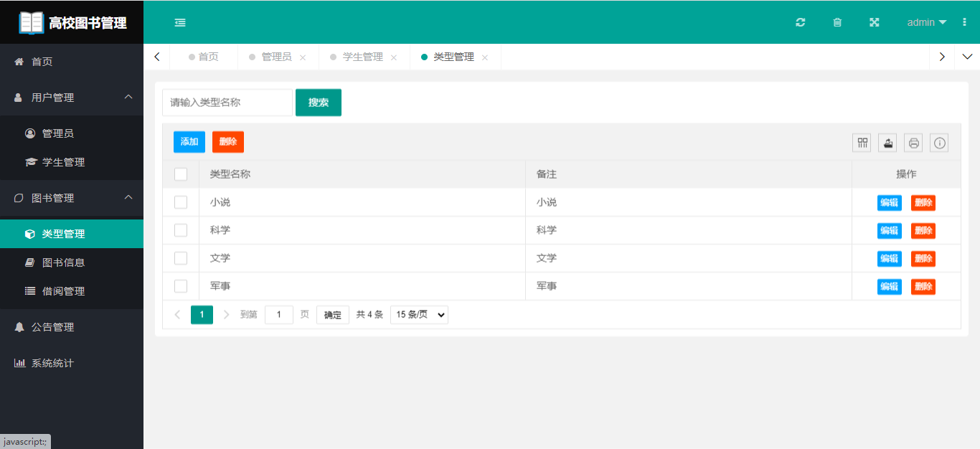Screen dimensions: 980x449
Task: Collapse the 用户管理 sidebar menu
Action: tap(72, 98)
